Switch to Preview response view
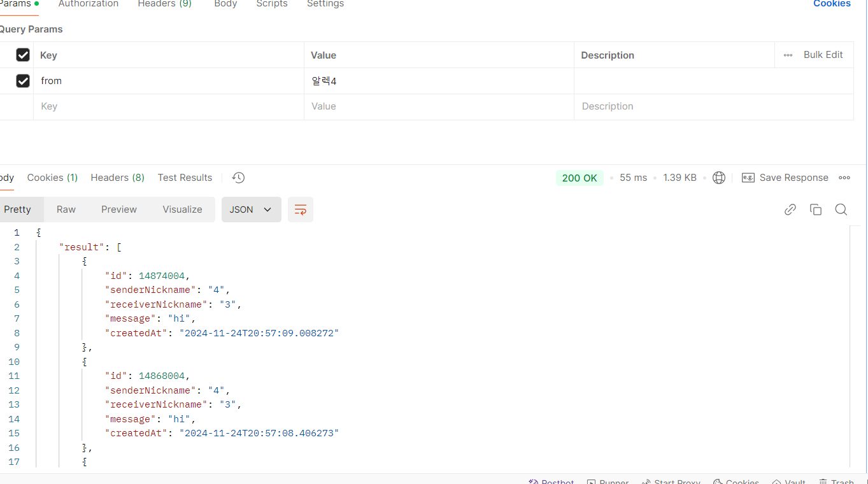The height and width of the screenshot is (484, 868). (x=119, y=210)
